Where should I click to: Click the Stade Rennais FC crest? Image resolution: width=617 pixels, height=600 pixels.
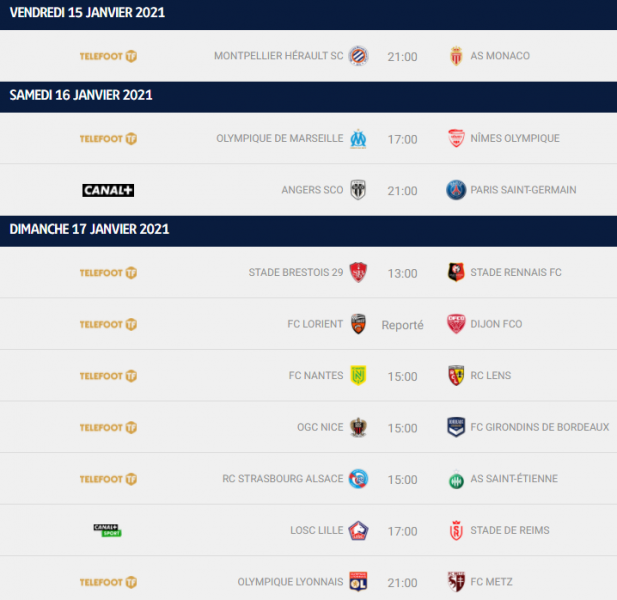point(456,272)
